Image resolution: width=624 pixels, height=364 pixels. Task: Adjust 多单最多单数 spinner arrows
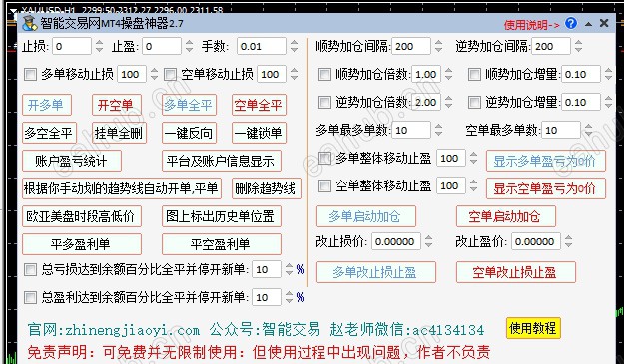(x=438, y=130)
